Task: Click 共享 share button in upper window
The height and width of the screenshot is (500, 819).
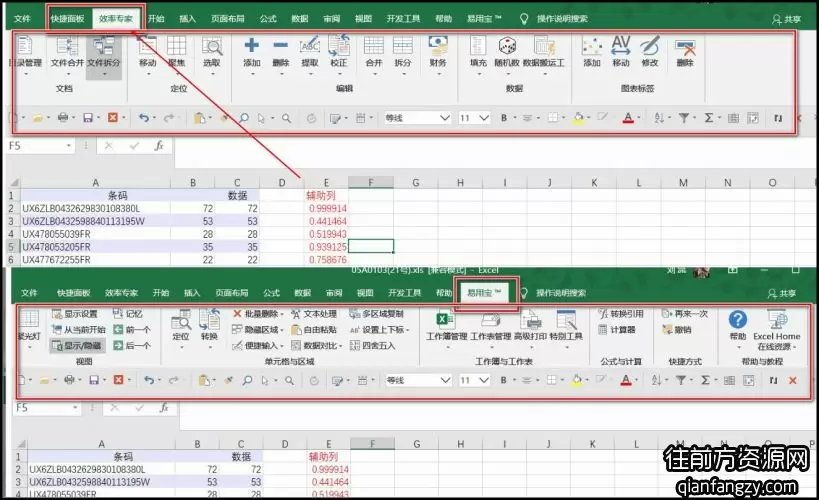Action: pos(787,19)
